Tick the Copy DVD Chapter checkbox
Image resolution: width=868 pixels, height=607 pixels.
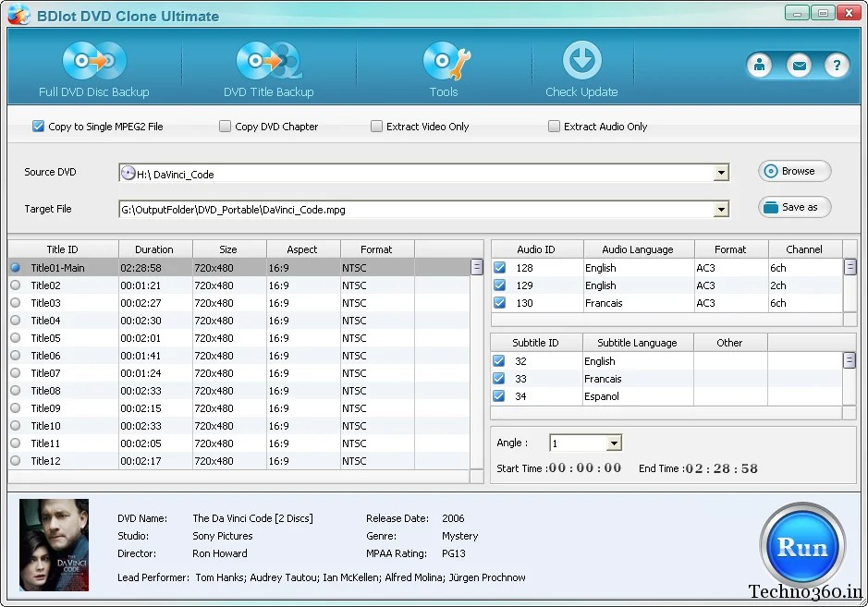tap(225, 127)
